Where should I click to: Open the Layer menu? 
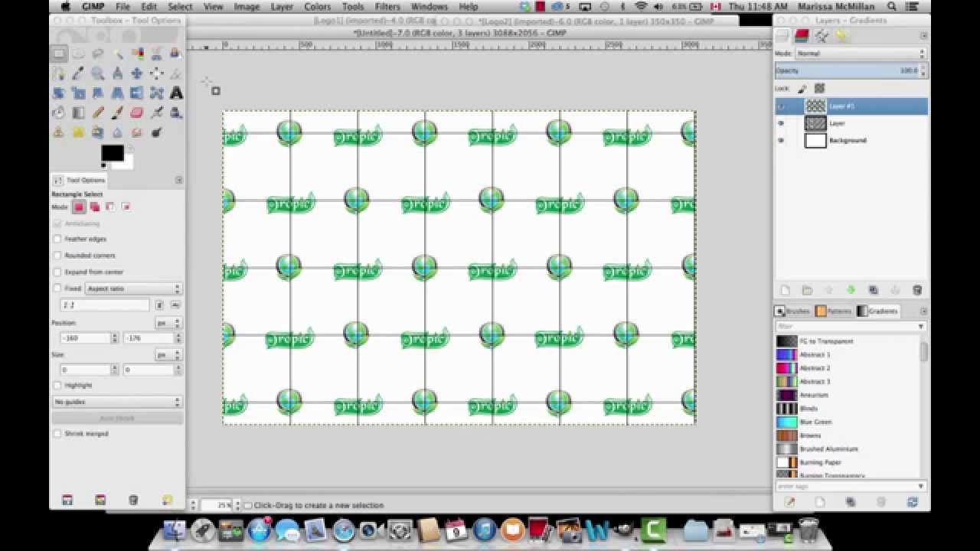pos(282,7)
